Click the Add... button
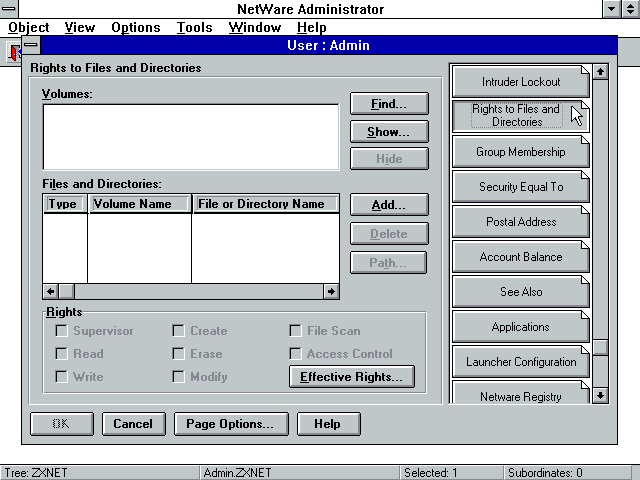640x480 pixels. (389, 204)
